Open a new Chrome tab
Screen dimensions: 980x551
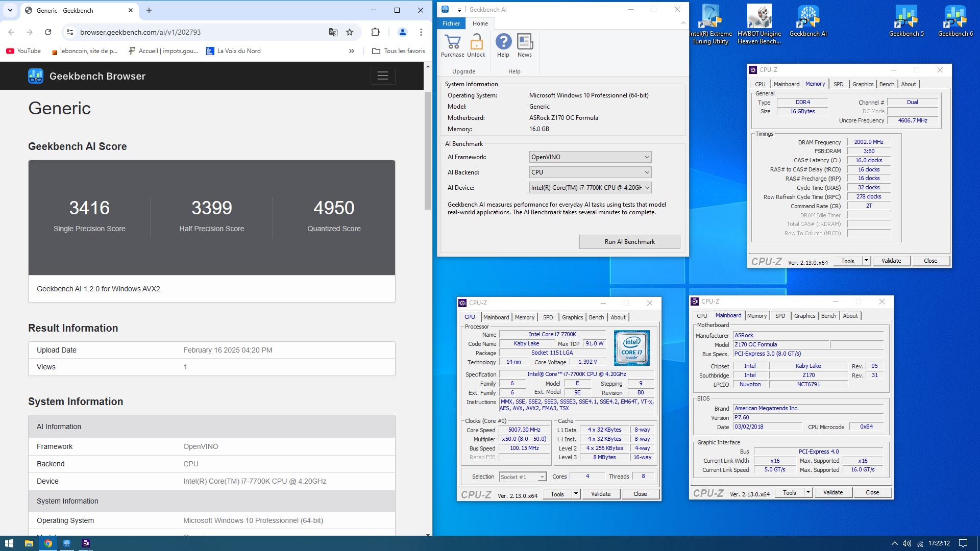149,10
